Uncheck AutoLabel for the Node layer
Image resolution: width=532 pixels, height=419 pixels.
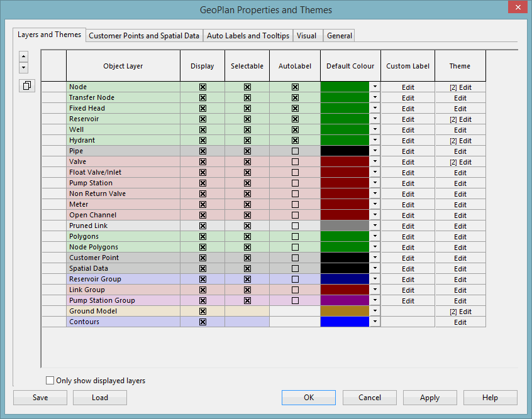[295, 87]
